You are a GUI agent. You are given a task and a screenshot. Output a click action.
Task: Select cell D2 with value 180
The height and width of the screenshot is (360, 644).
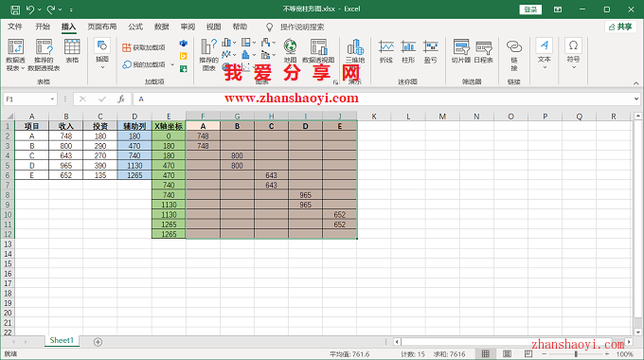tap(134, 136)
